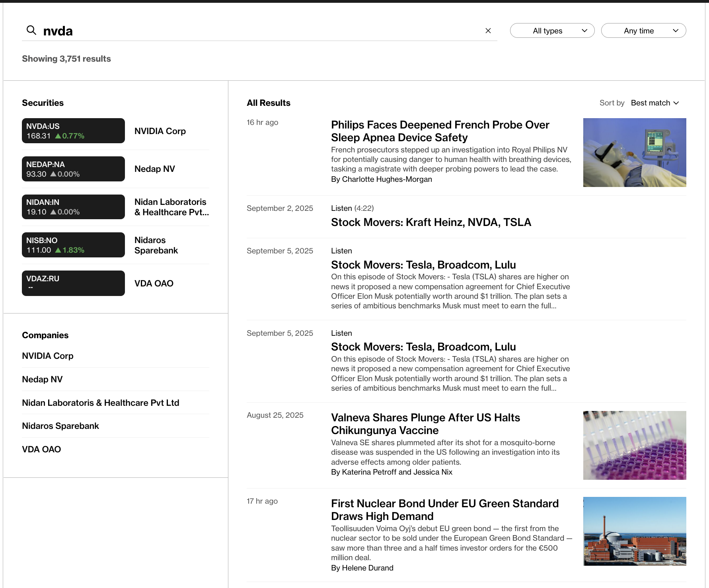This screenshot has width=709, height=588.
Task: Select the NEDAP:NA ticker tile
Action: [x=73, y=169]
